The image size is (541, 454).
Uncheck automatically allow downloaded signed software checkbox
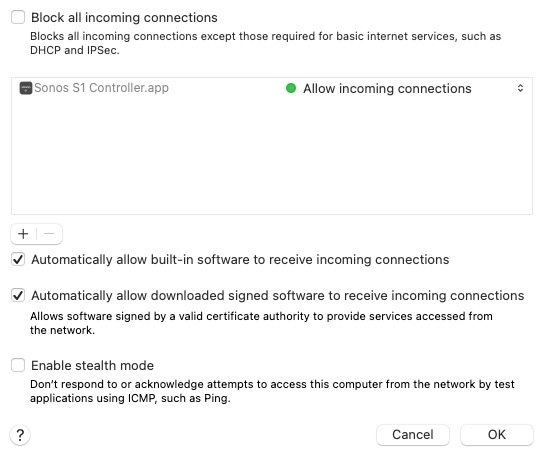click(18, 295)
